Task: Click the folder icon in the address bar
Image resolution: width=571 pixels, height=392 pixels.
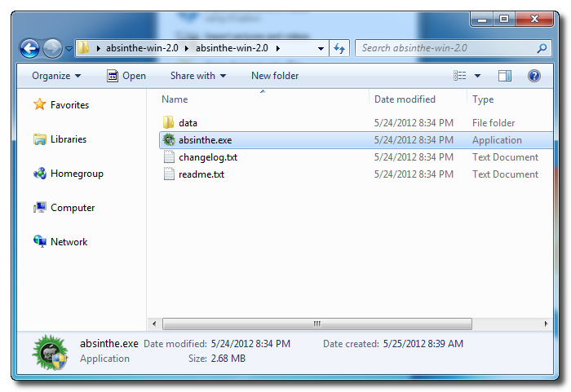Action: [x=84, y=48]
